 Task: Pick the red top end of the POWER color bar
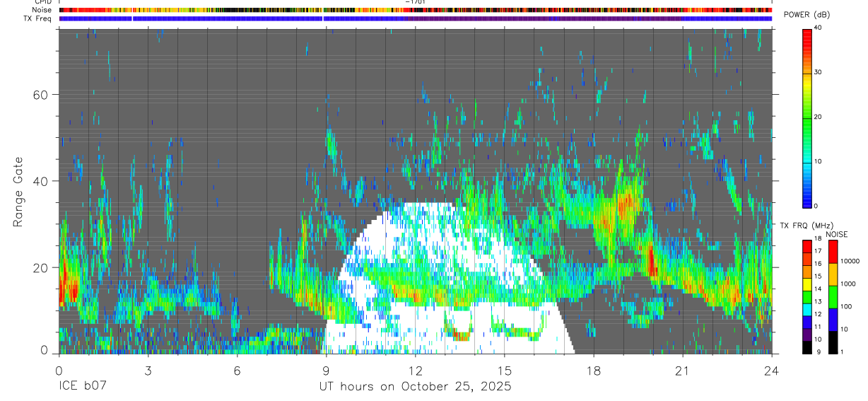click(x=807, y=35)
